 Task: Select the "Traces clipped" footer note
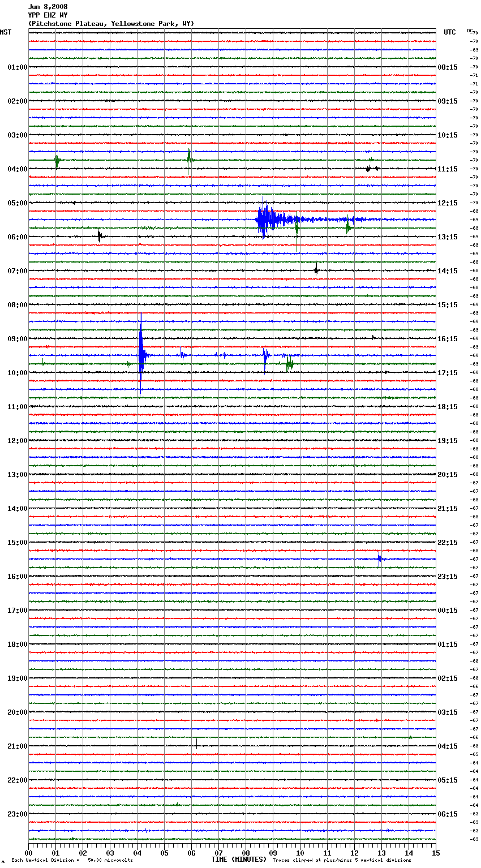click(x=342, y=861)
